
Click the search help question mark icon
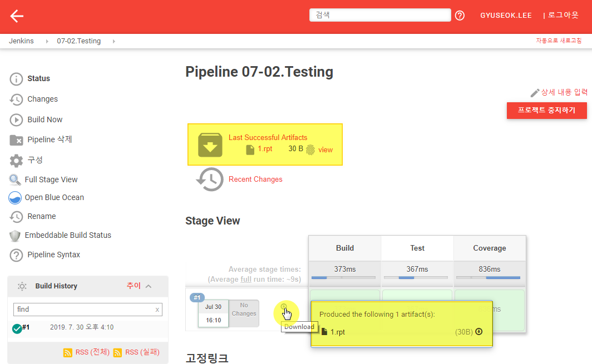click(x=460, y=16)
